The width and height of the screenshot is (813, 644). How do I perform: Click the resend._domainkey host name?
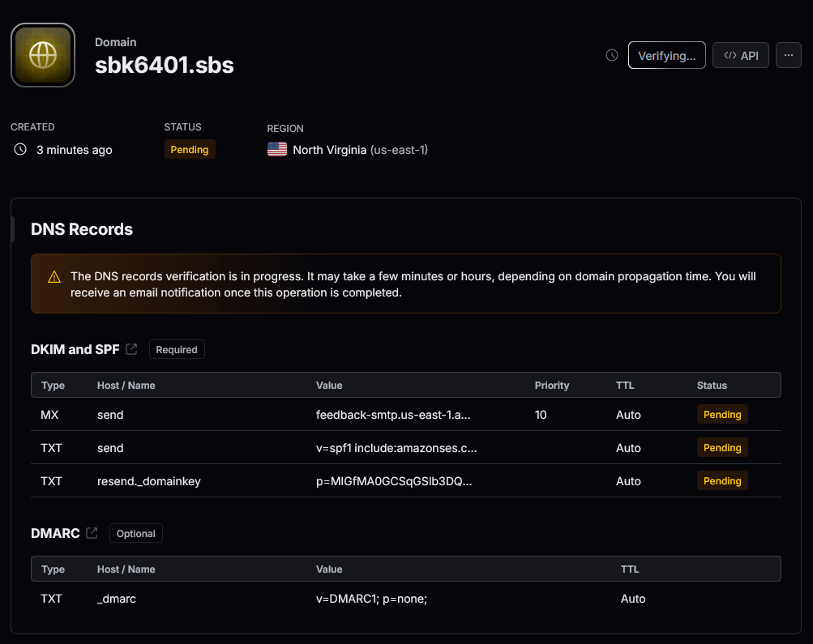(x=149, y=481)
